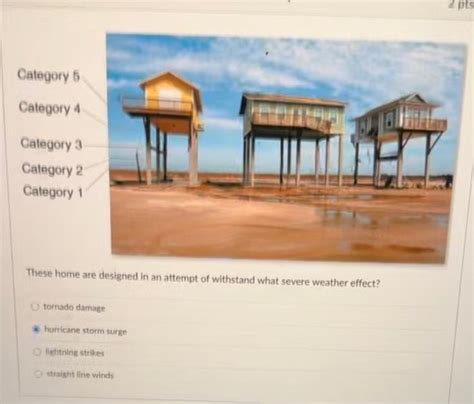
Task: Click the 'Category 3' label
Action: [51, 144]
